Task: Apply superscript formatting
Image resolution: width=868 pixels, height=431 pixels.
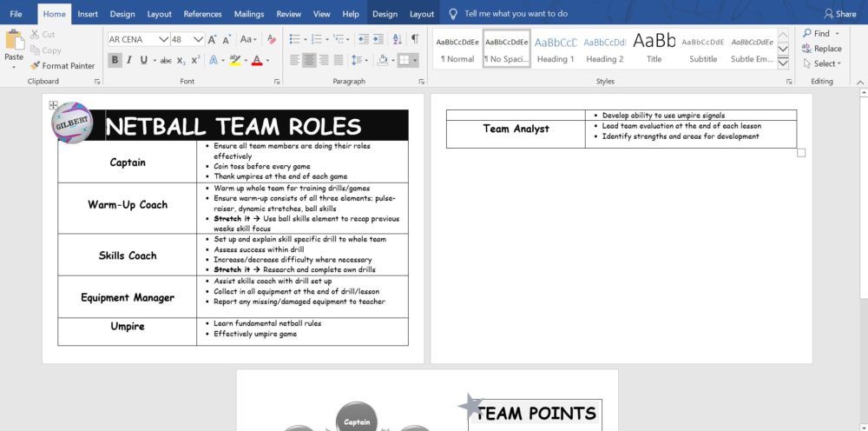Action: tap(195, 60)
